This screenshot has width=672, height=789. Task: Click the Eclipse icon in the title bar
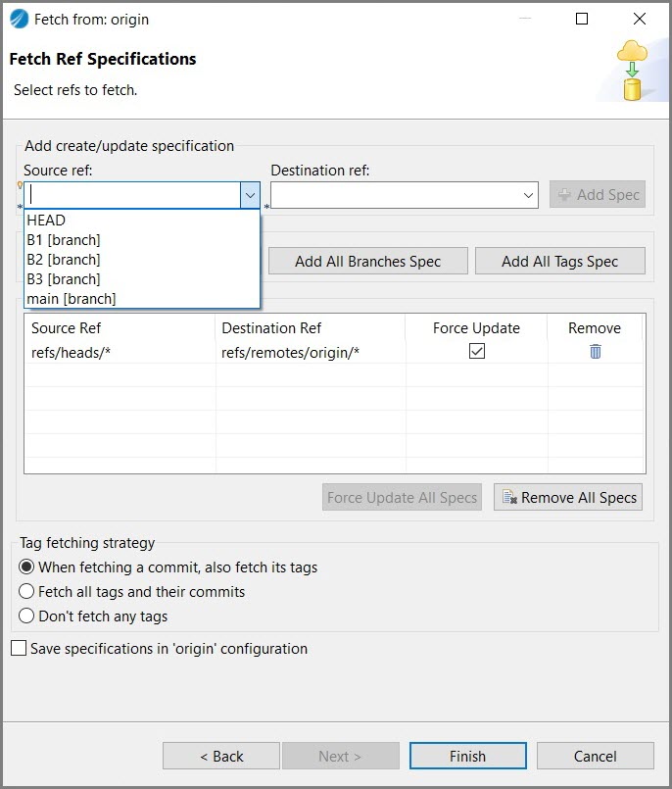click(x=19, y=19)
